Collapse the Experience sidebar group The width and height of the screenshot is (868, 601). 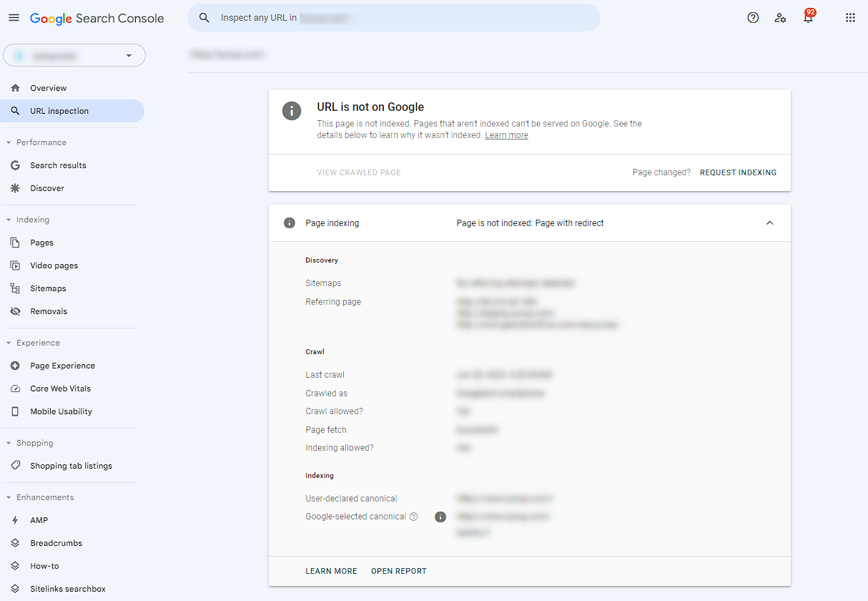[x=9, y=343]
